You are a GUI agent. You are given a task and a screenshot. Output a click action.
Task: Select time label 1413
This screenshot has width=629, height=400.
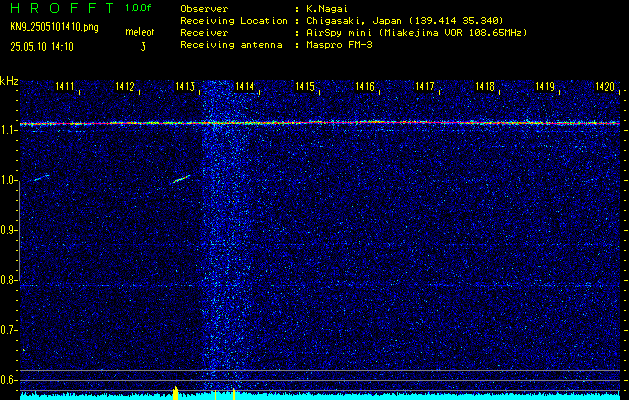(185, 86)
